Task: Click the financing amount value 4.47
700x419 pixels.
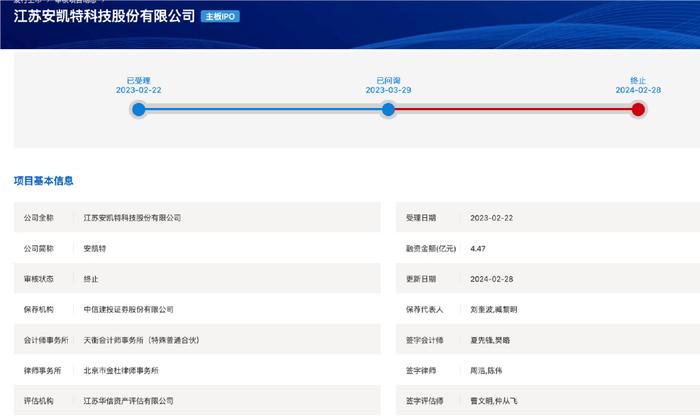Action: (x=478, y=249)
